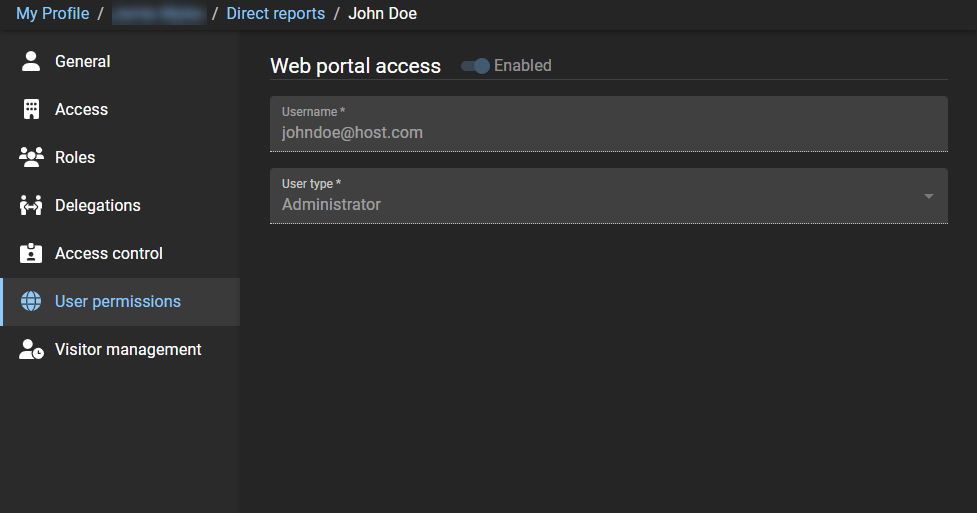Click the Access building icon

[x=31, y=109]
